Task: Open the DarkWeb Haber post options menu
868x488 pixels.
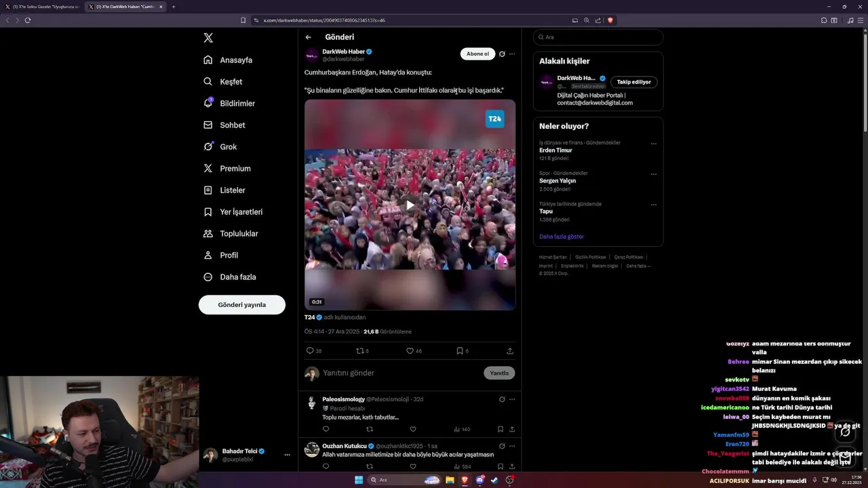Action: [512, 54]
